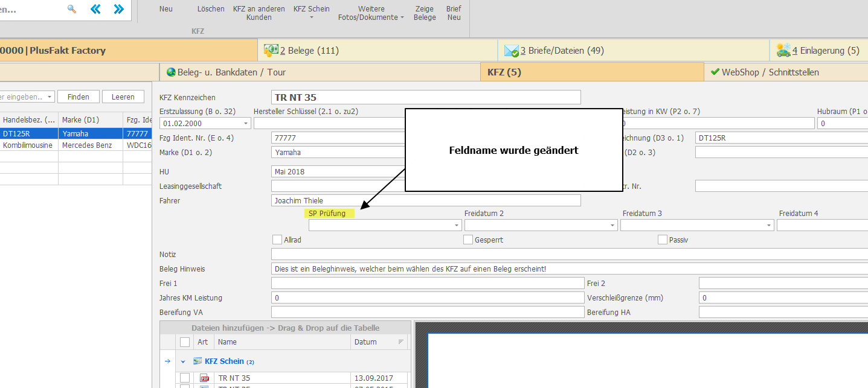The image size is (868, 388).
Task: Click the Leeren button
Action: click(x=123, y=97)
